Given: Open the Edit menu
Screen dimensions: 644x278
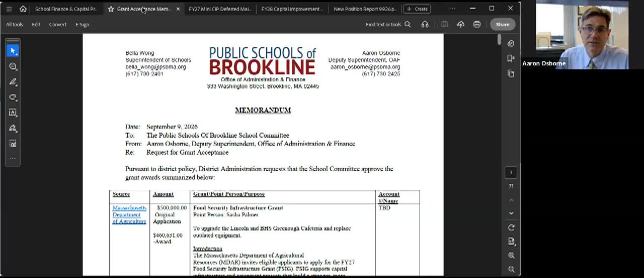Looking at the screenshot, I should [x=36, y=24].
